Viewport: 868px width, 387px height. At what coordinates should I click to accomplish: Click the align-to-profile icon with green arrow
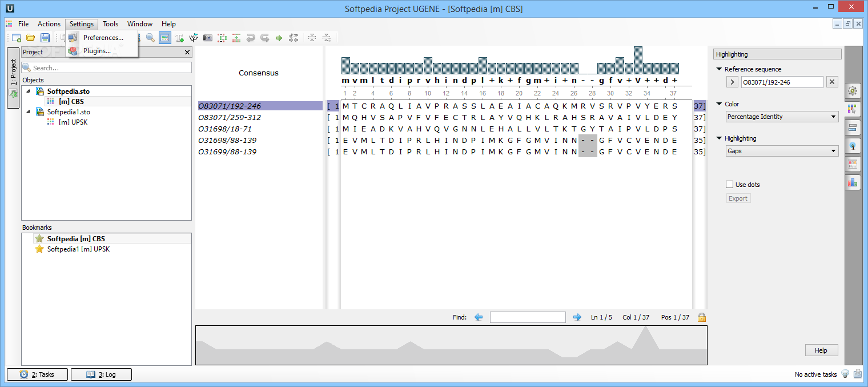[236, 38]
